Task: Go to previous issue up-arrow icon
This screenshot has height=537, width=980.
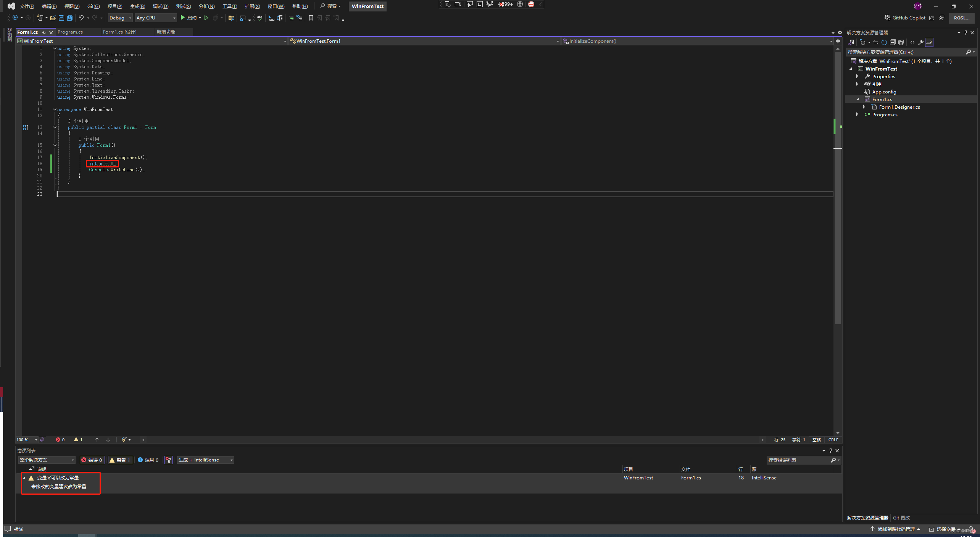Action: pos(97,440)
